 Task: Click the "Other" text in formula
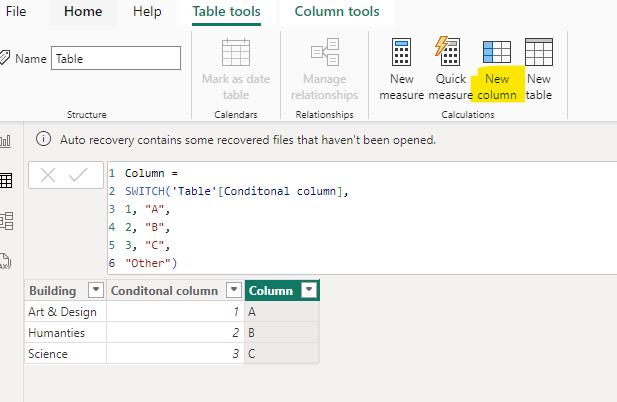[x=148, y=263]
